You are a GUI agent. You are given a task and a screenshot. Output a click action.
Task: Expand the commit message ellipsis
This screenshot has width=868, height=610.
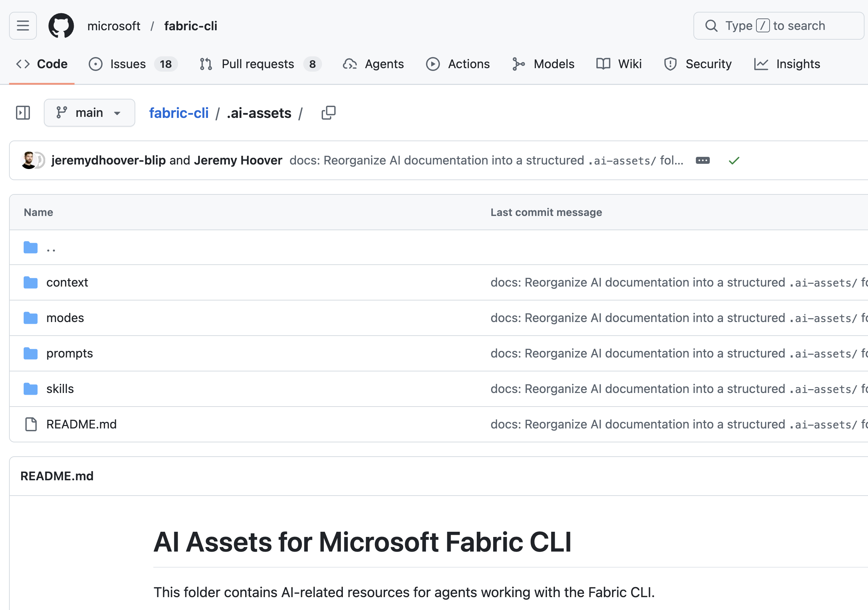(x=703, y=160)
